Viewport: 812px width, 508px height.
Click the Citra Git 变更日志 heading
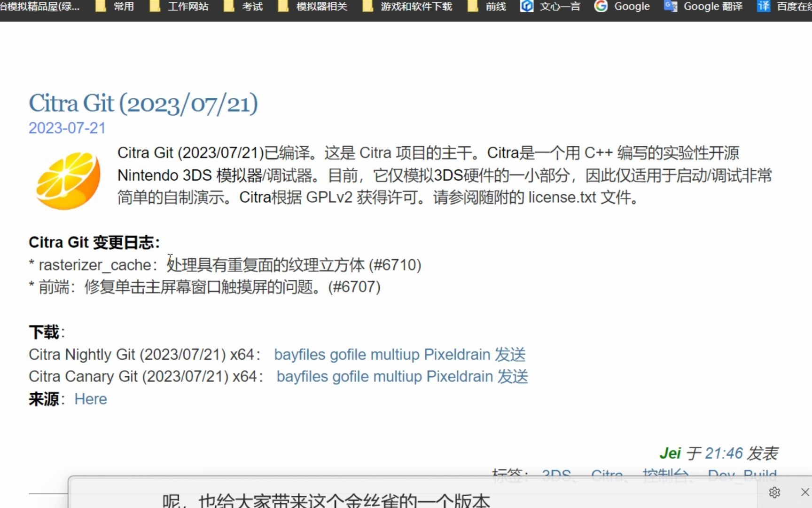(x=94, y=243)
